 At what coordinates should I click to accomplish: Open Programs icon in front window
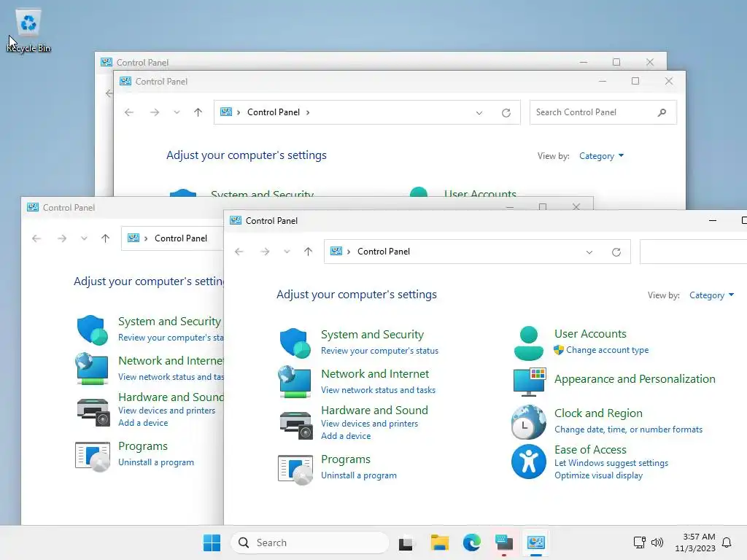click(x=295, y=469)
